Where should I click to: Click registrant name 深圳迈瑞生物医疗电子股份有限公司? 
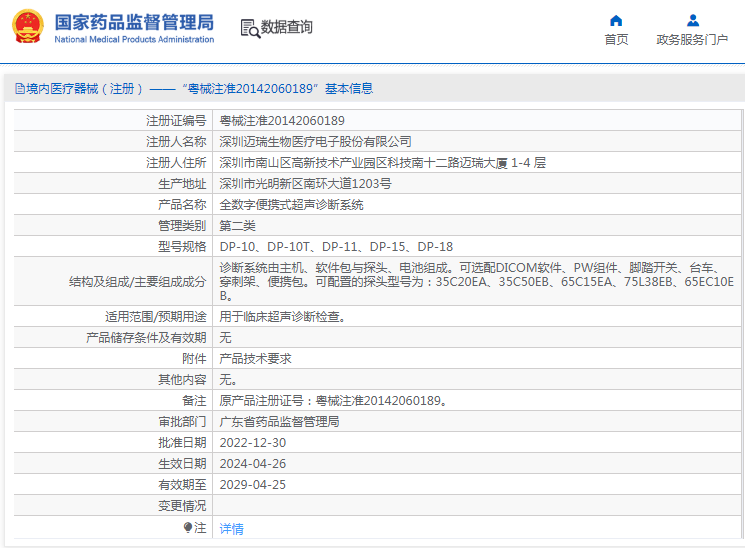point(315,142)
